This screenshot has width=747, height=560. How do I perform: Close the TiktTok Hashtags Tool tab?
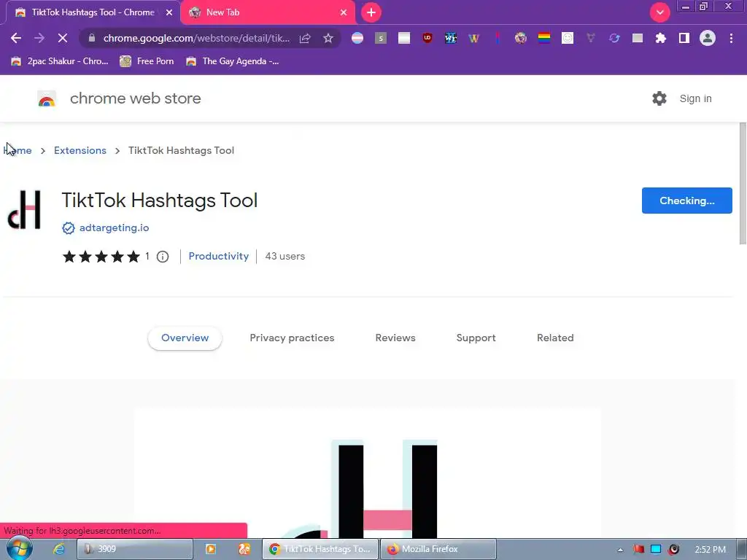(x=169, y=12)
